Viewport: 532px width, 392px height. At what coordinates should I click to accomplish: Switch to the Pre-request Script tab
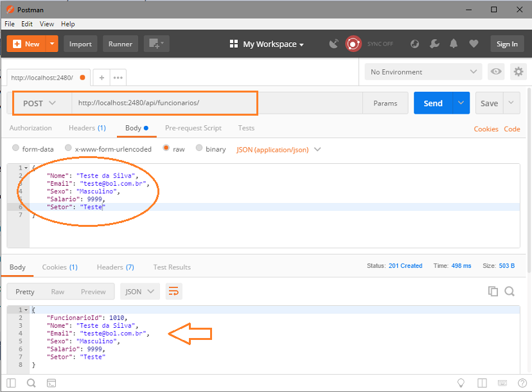pos(193,128)
